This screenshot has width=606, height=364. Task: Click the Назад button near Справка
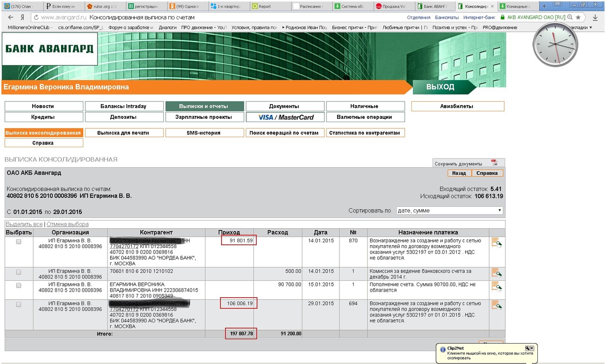[458, 173]
